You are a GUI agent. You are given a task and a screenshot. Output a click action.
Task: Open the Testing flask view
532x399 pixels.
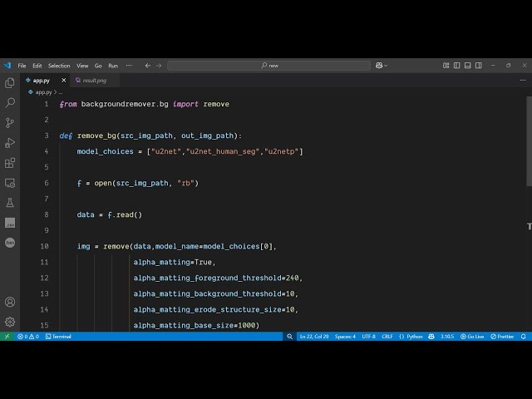coord(10,203)
